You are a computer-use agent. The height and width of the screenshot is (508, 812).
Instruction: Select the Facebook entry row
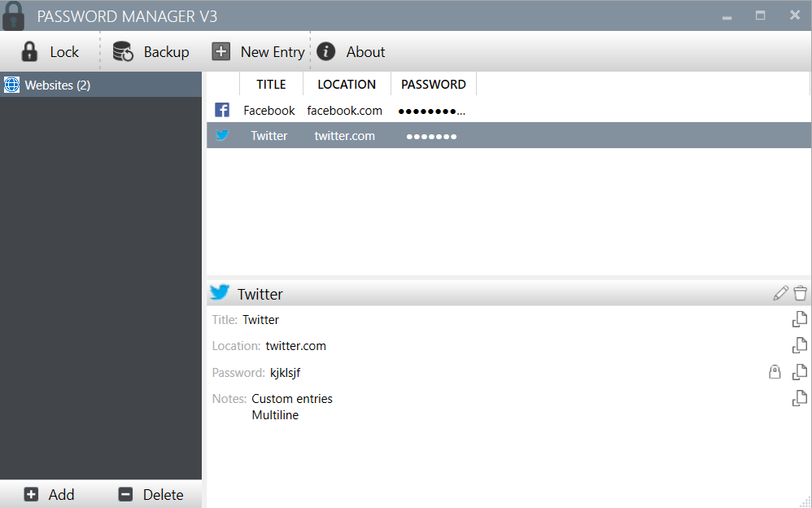pos(508,111)
